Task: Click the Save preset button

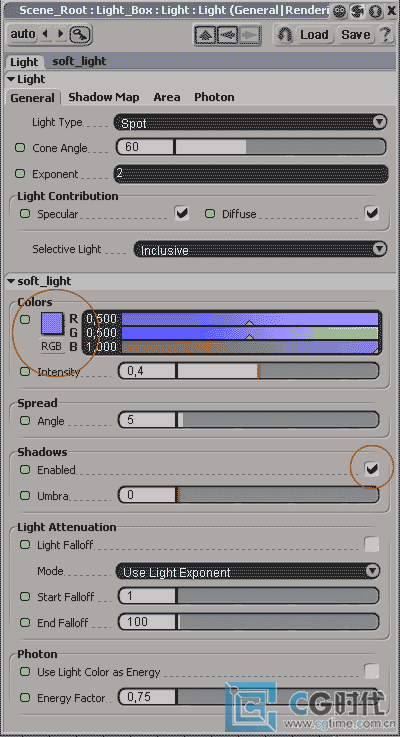Action: 355,35
